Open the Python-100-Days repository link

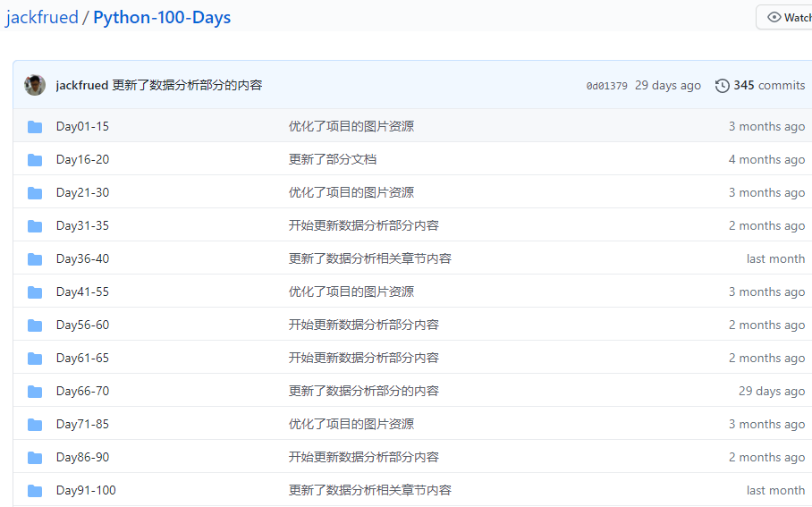tap(162, 17)
